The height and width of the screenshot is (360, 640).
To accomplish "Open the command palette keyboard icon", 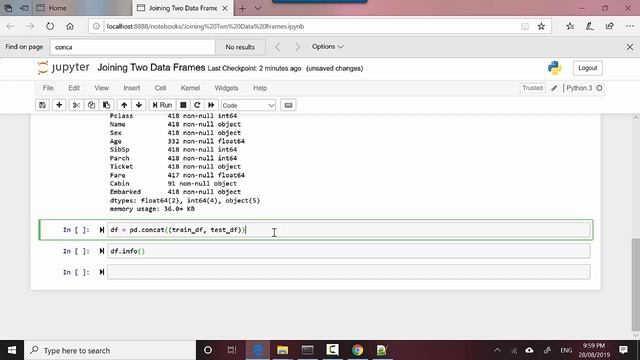I will pos(288,105).
